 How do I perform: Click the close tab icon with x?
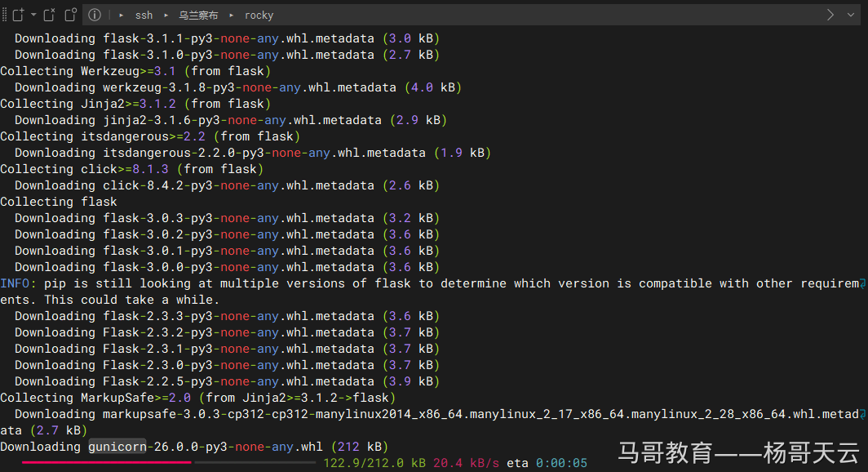49,15
